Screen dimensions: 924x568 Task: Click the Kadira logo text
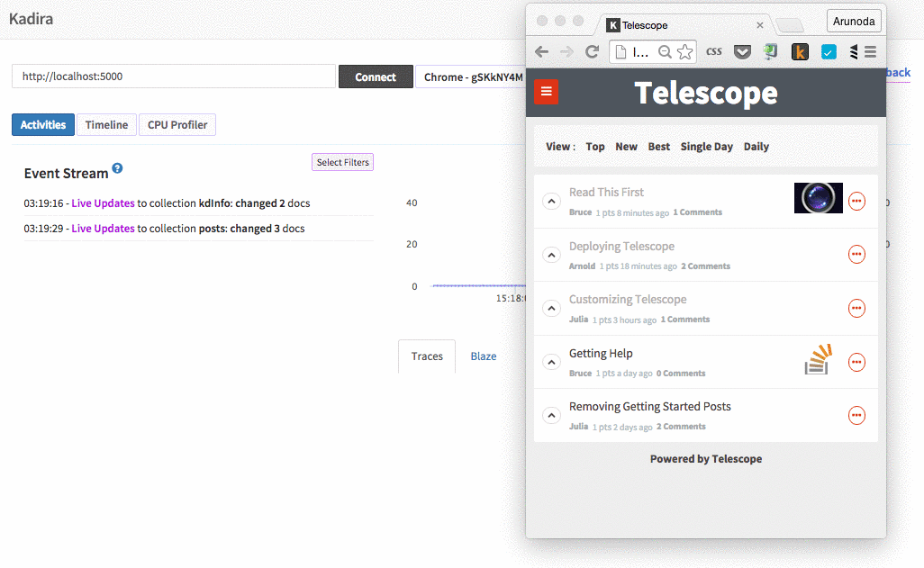click(x=31, y=19)
